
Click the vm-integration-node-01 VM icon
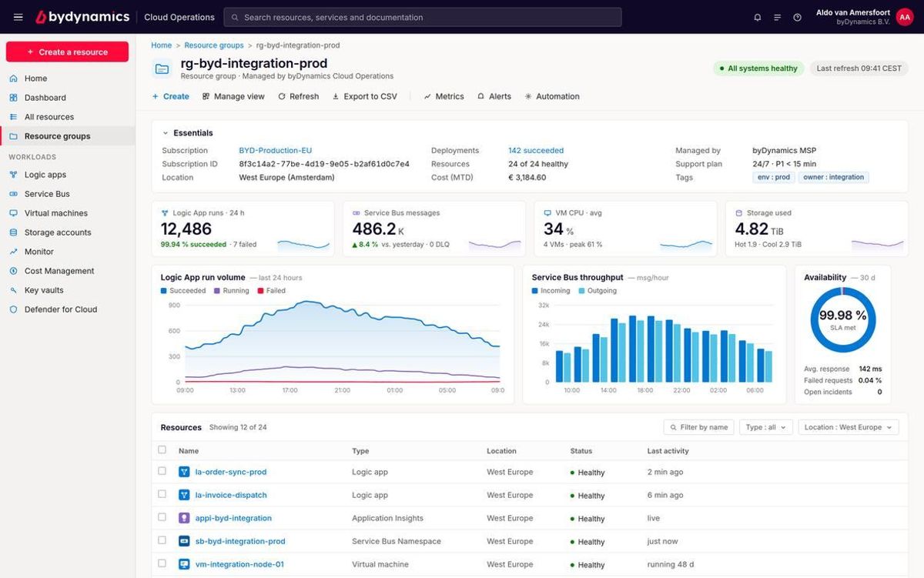click(184, 564)
